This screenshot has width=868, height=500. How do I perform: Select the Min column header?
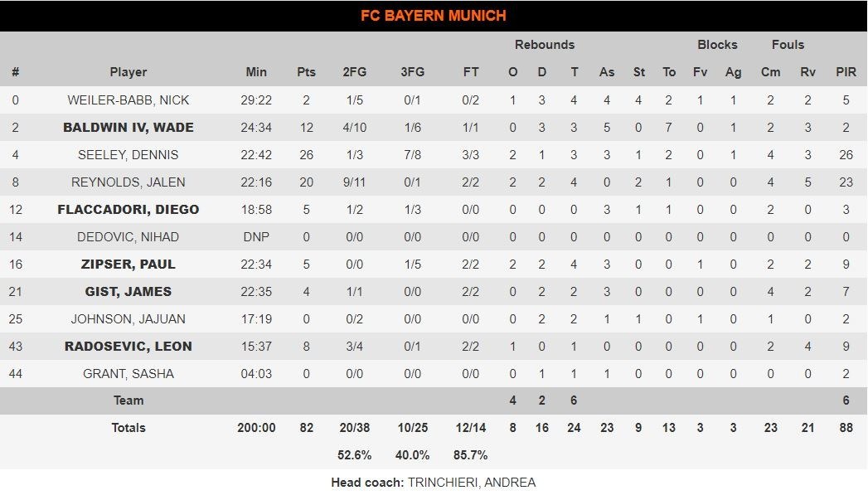(x=257, y=72)
